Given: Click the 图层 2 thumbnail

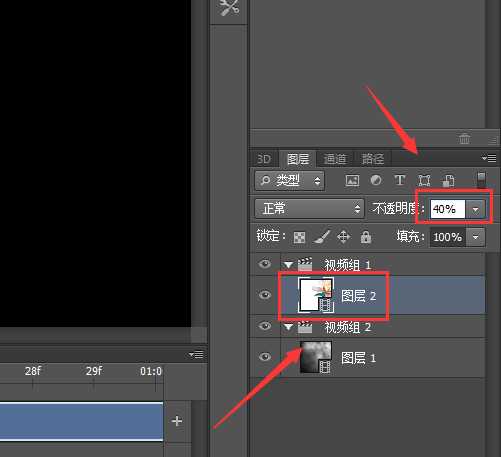Looking at the screenshot, I should point(316,295).
